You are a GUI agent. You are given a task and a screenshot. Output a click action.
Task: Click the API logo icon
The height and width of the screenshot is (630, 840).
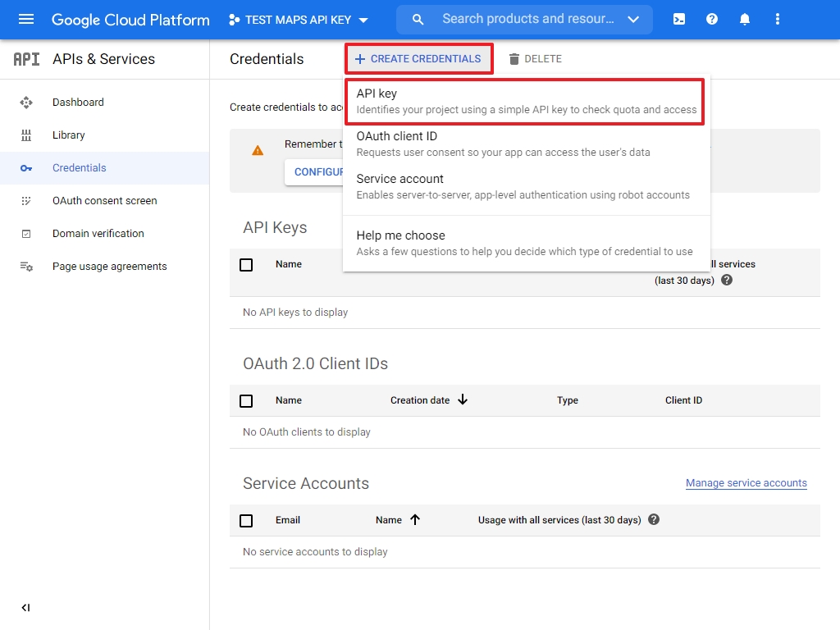26,59
